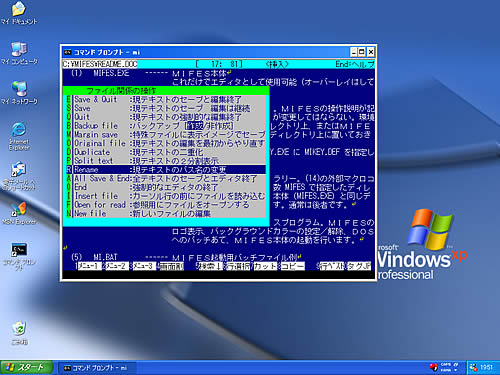This screenshot has height=375, width=500.
Task: Click the e-mail shortcut desktop icon
Action: 19,176
